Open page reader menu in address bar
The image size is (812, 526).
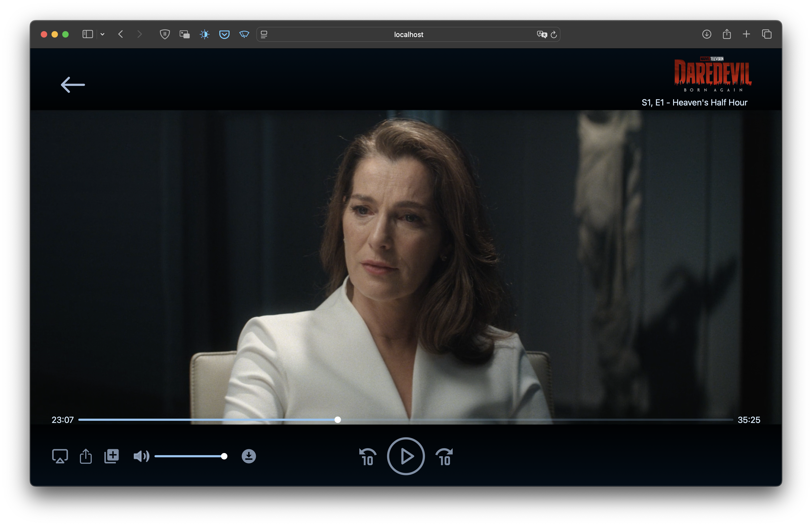tap(264, 34)
